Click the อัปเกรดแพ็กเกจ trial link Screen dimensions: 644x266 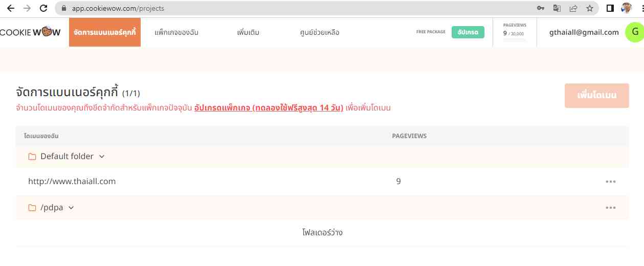[x=269, y=108]
